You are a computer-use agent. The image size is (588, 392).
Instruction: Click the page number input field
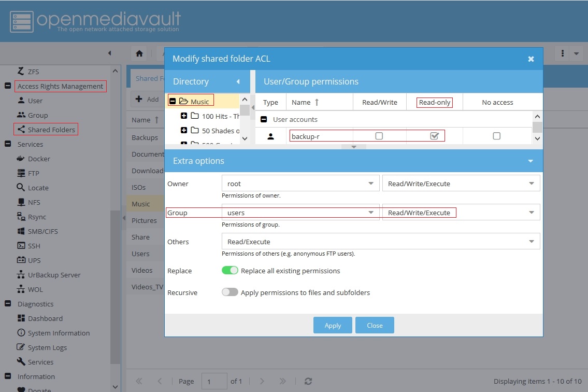(x=214, y=381)
